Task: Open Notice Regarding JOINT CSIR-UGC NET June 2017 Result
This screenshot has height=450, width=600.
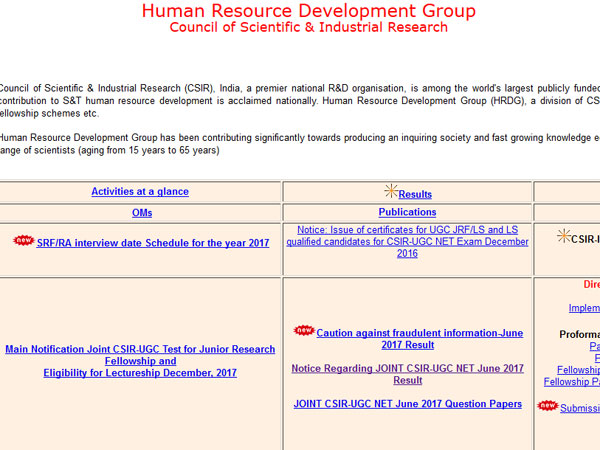Action: pos(407,374)
